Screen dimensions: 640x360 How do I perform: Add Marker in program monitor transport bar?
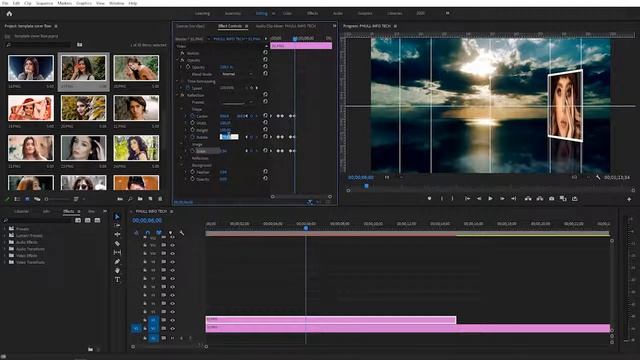(x=429, y=199)
